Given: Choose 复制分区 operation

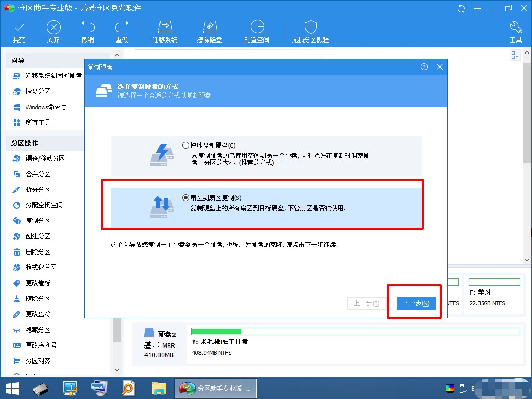Looking at the screenshot, I should pos(32,221).
